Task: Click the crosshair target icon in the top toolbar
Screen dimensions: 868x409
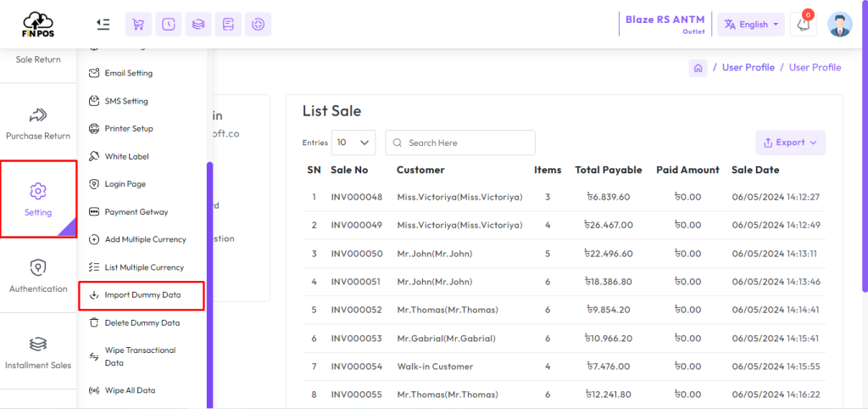Action: [x=258, y=25]
